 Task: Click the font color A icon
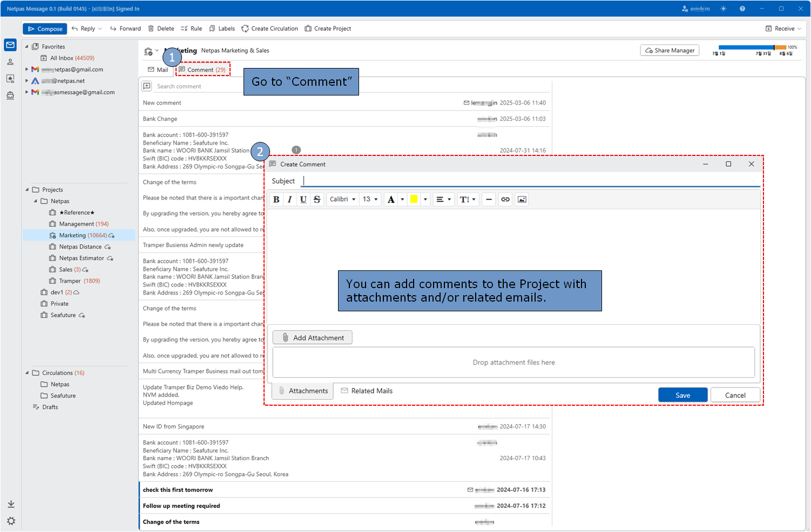(x=391, y=199)
